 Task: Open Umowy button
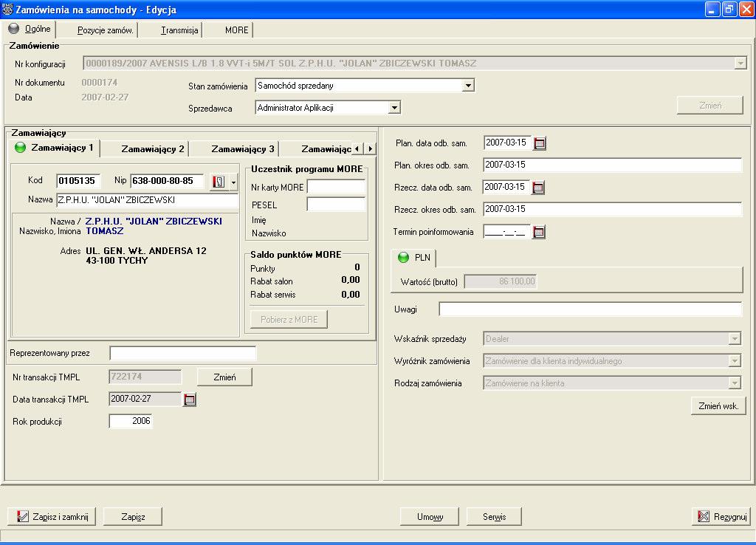pos(430,516)
